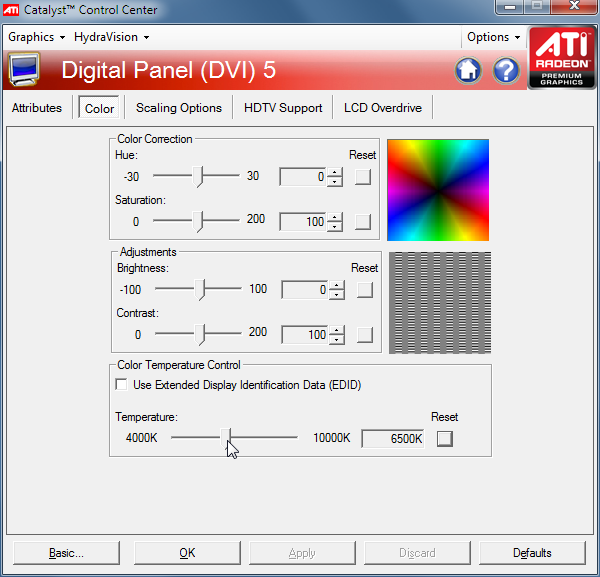Image resolution: width=600 pixels, height=577 pixels.
Task: Open the Graphics dropdown menu
Action: click(36, 37)
